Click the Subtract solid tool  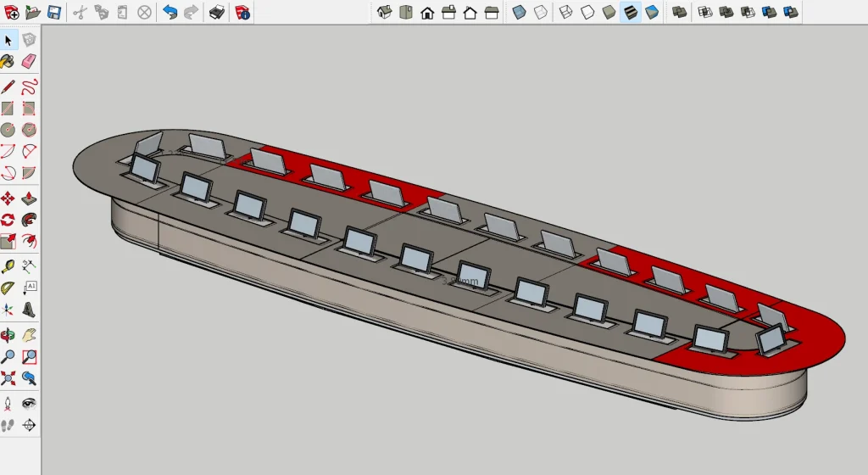click(748, 12)
